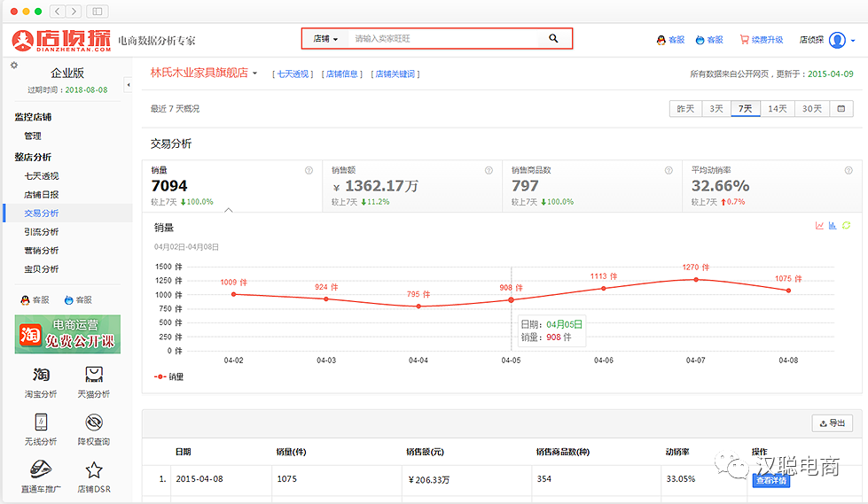The width and height of the screenshot is (868, 504).
Task: Open the 天猫分析 (Tmall analysis) icon
Action: pyautogui.click(x=94, y=375)
